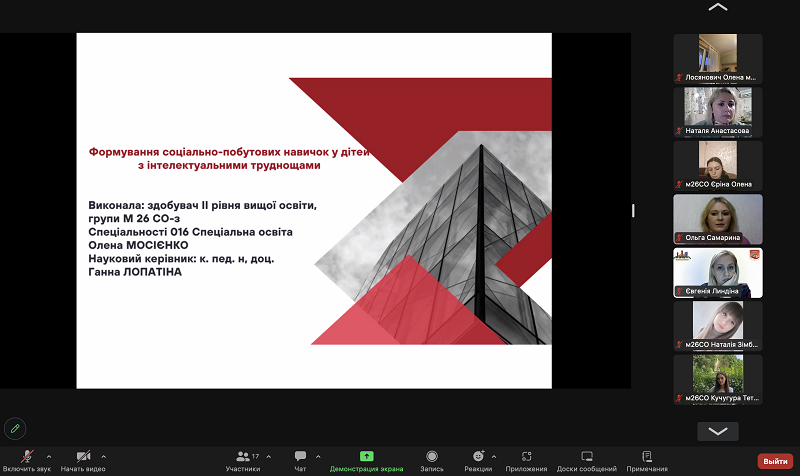The height and width of the screenshot is (476, 800).
Task: Expand audio options arrow next to microphone
Action: [x=49, y=456]
